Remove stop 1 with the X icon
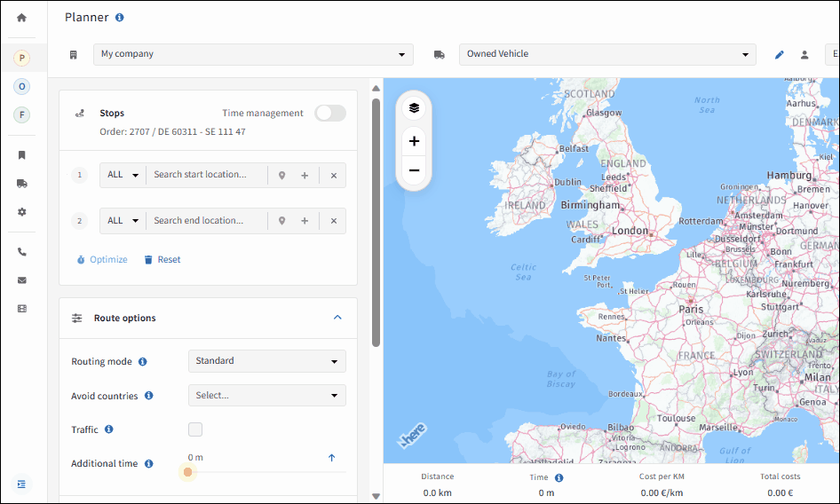Viewport: 840px width, 504px height. 334,176
